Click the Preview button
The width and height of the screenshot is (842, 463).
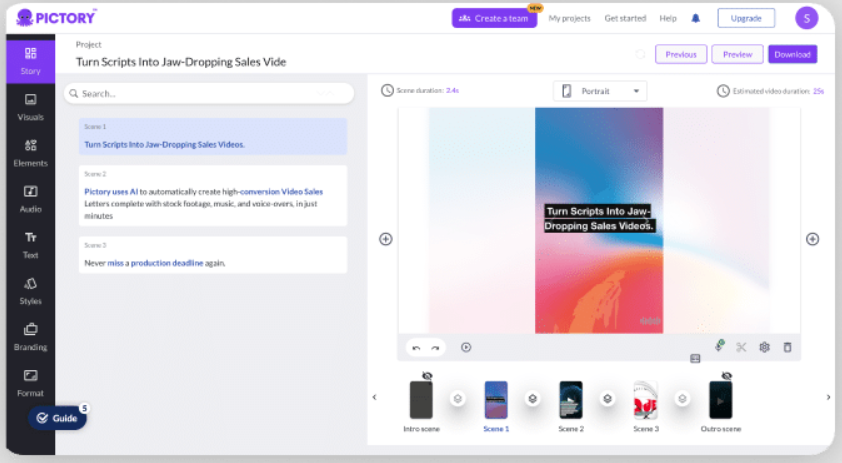click(737, 54)
